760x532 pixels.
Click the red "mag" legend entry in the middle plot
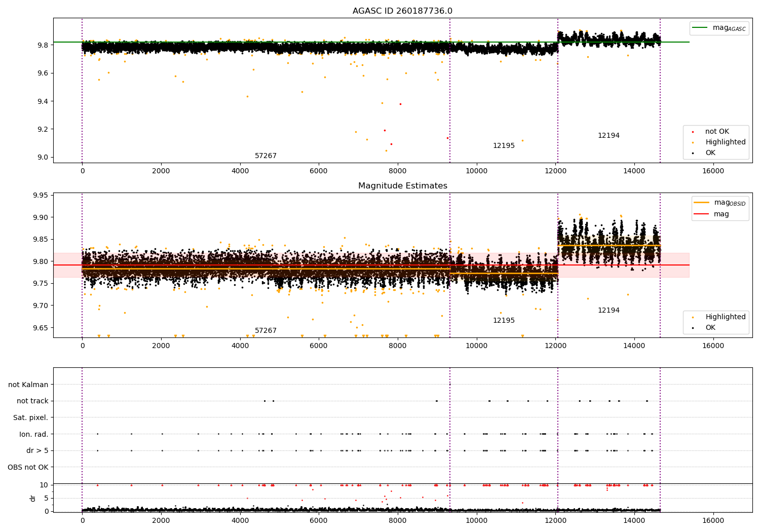point(712,214)
